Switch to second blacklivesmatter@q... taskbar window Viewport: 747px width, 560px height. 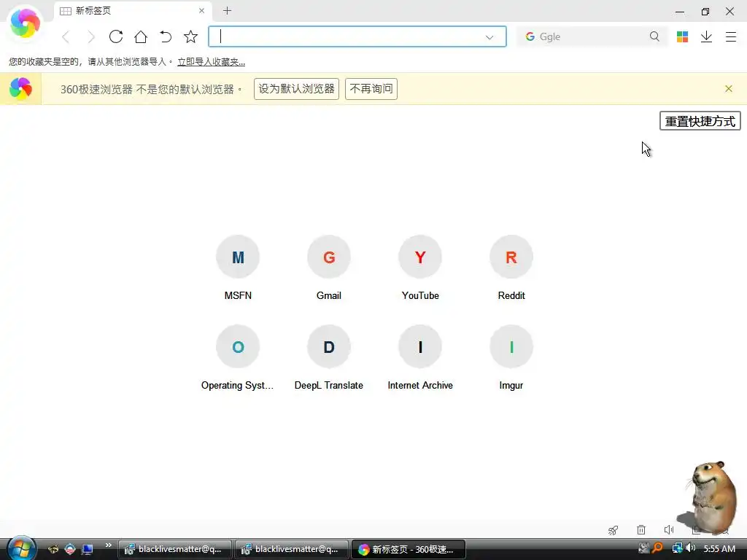click(x=292, y=549)
